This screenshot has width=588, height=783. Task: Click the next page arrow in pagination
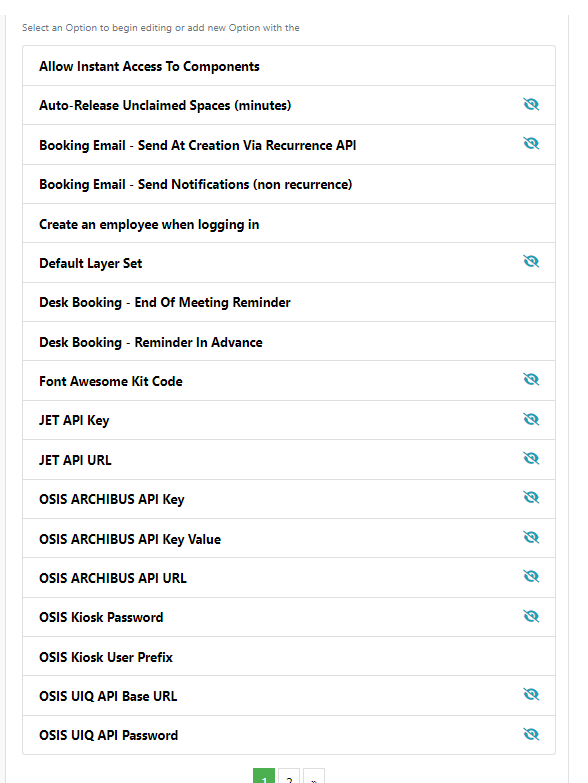point(314,777)
